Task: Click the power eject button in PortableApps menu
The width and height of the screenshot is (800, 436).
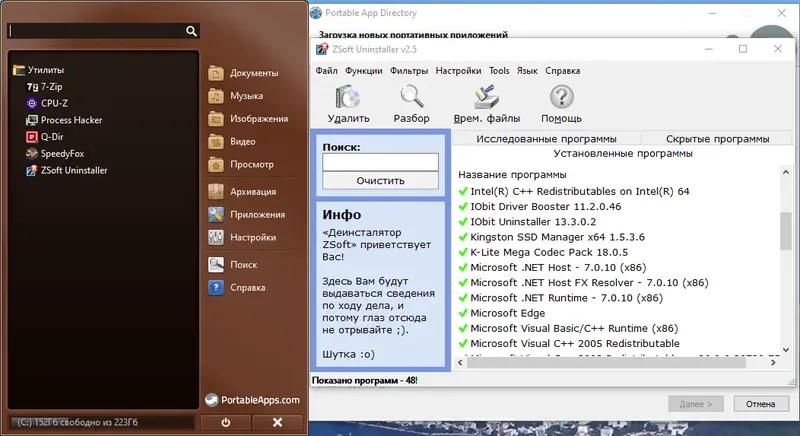Action: point(226,422)
